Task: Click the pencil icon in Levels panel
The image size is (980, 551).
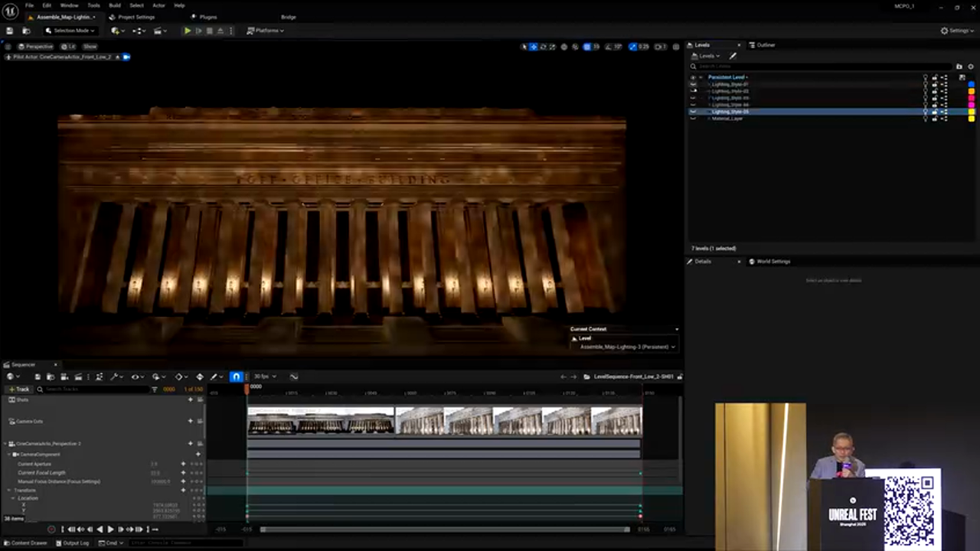Action: (733, 56)
